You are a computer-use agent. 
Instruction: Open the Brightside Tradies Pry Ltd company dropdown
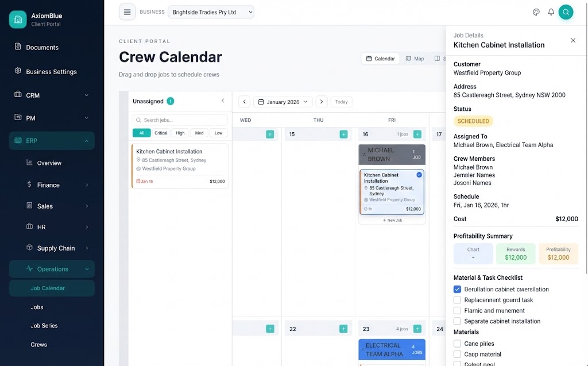211,11
